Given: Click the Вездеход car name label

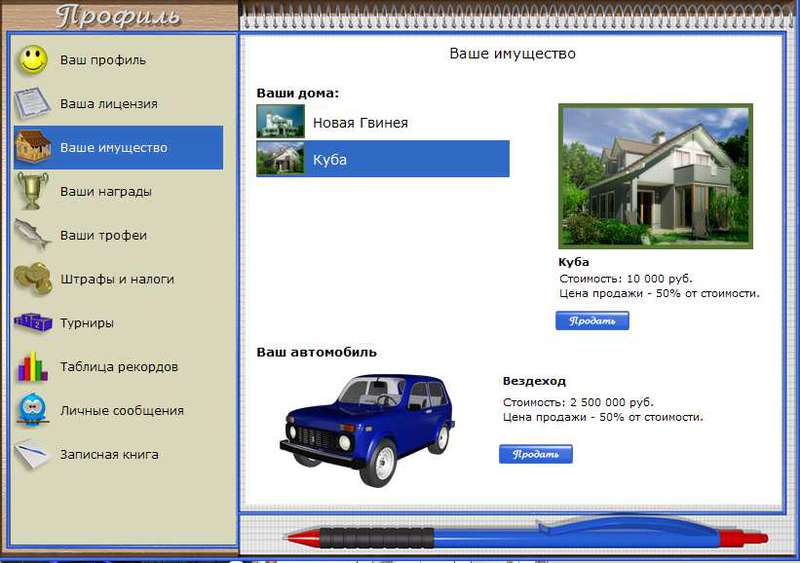Looking at the screenshot, I should pos(534,381).
